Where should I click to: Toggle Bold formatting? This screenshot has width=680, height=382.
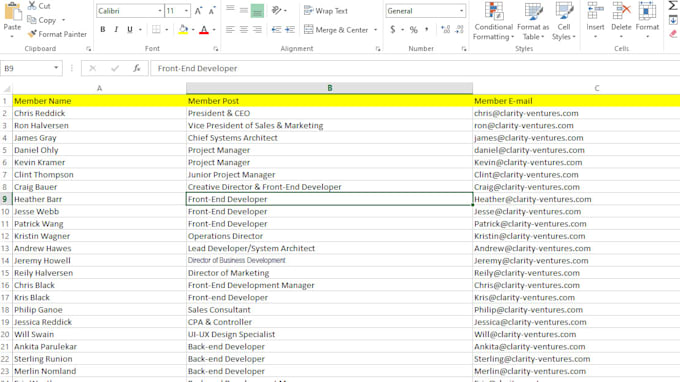pyautogui.click(x=103, y=29)
